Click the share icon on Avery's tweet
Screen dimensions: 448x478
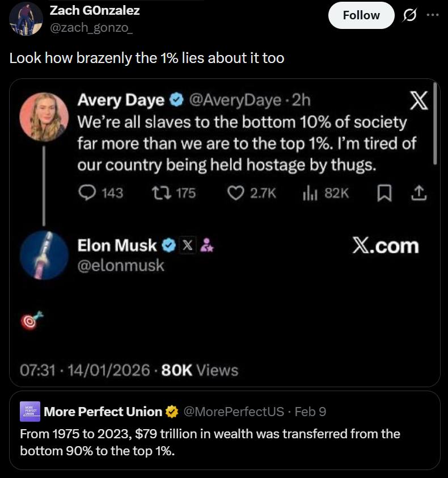click(418, 193)
